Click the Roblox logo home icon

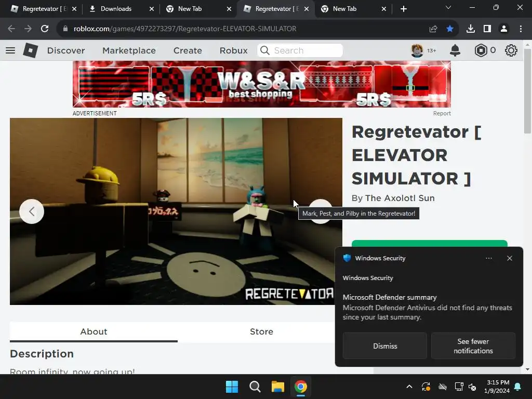tap(31, 50)
